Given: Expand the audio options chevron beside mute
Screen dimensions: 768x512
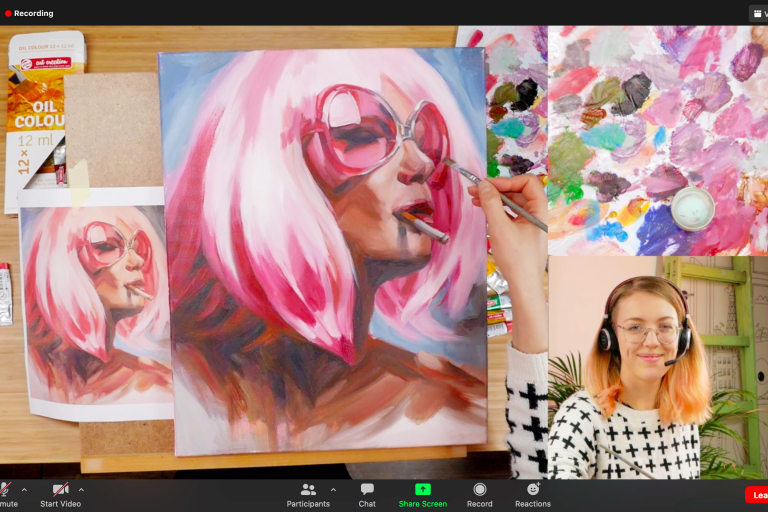Looking at the screenshot, I should coord(24,489).
